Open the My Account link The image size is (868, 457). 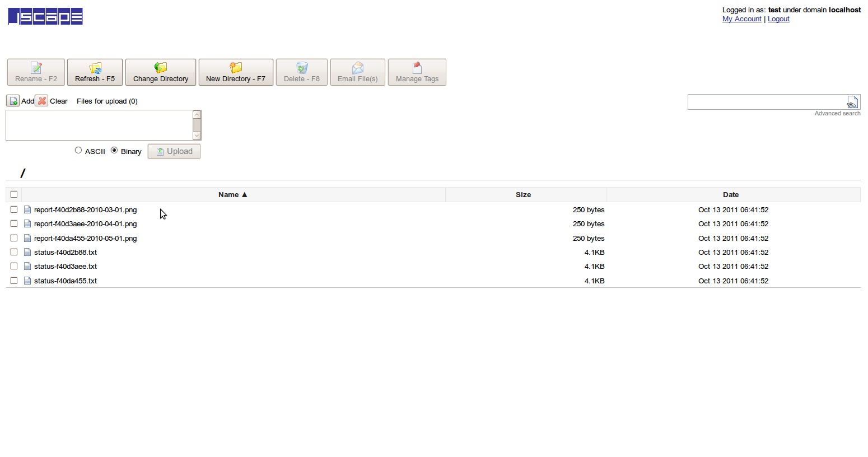tap(741, 18)
